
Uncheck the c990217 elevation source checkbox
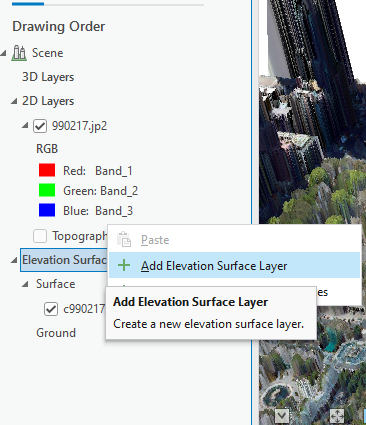coord(51,309)
